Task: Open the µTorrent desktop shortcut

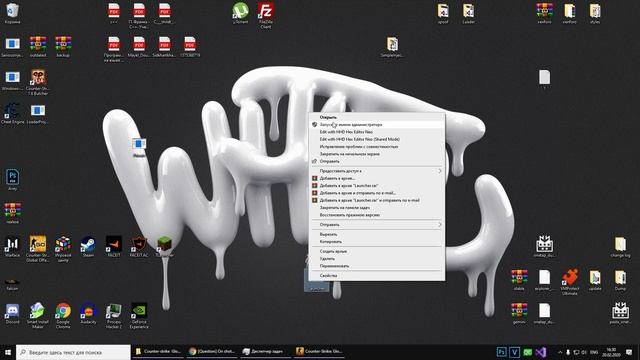Action: point(240,13)
